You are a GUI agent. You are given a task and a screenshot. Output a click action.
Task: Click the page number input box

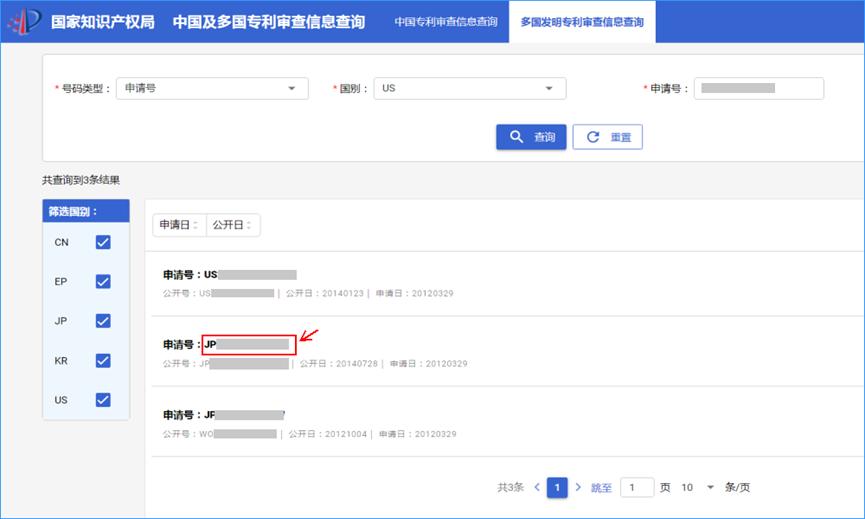click(637, 488)
